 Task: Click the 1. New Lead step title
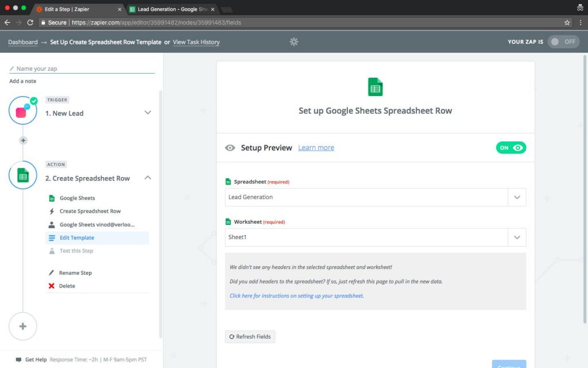coord(64,113)
